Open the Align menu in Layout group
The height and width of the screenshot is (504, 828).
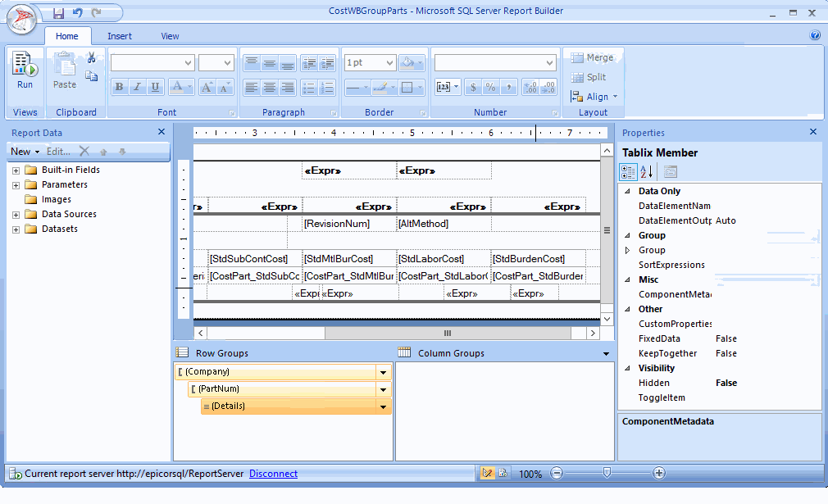594,97
